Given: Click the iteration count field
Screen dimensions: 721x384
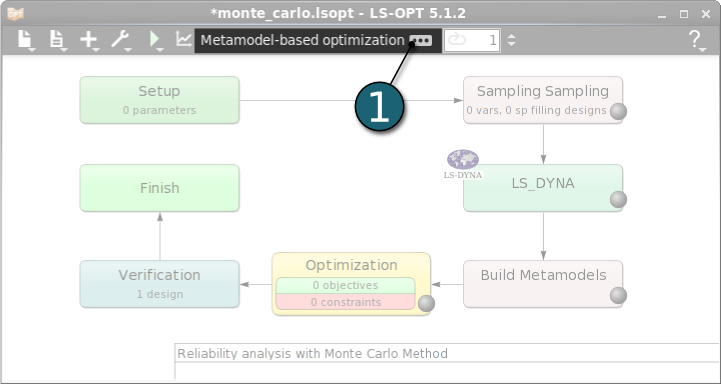Looking at the screenshot, I should point(472,40).
